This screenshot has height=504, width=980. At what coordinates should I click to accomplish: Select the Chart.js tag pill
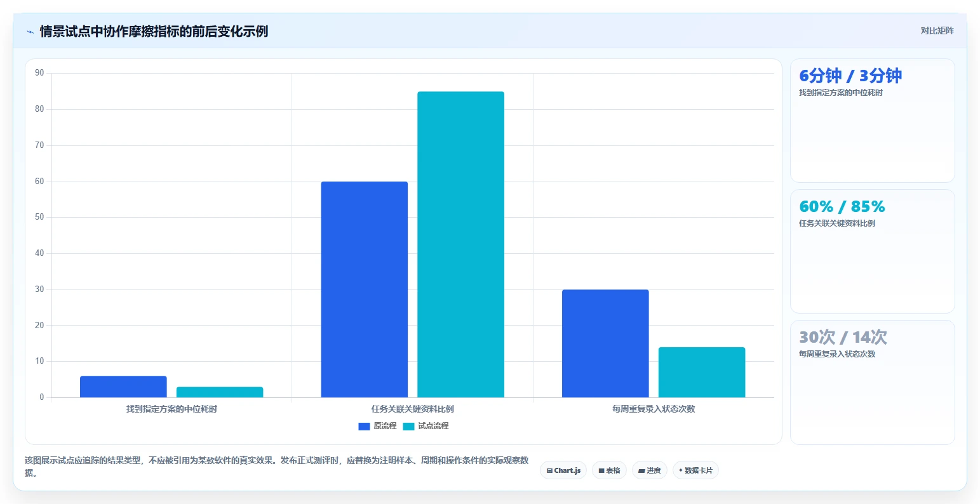[563, 470]
